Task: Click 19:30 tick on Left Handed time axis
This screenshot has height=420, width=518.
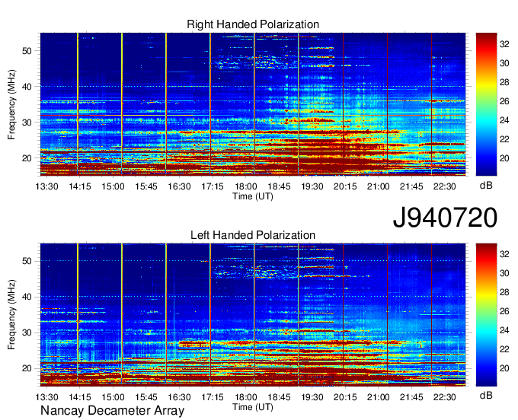Action: 312,397
